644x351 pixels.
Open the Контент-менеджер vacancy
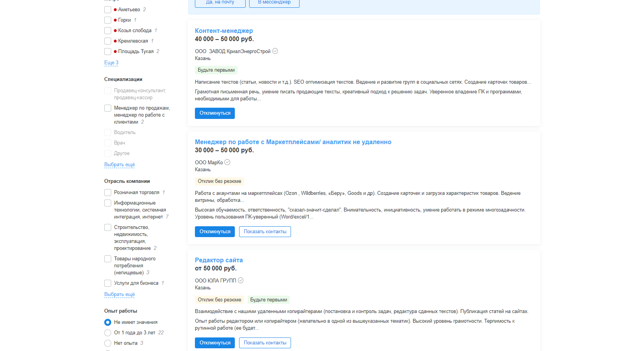[224, 31]
